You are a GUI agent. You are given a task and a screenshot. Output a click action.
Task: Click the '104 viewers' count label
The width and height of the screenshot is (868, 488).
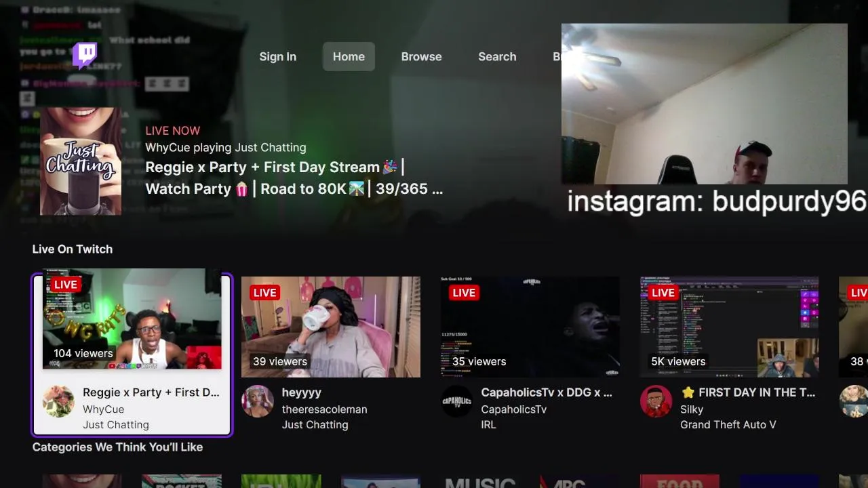(83, 353)
